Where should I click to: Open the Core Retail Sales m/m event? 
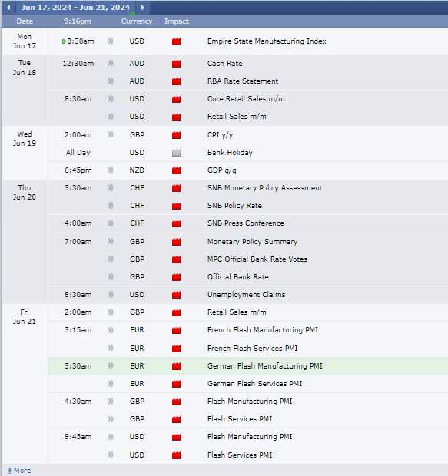click(246, 99)
